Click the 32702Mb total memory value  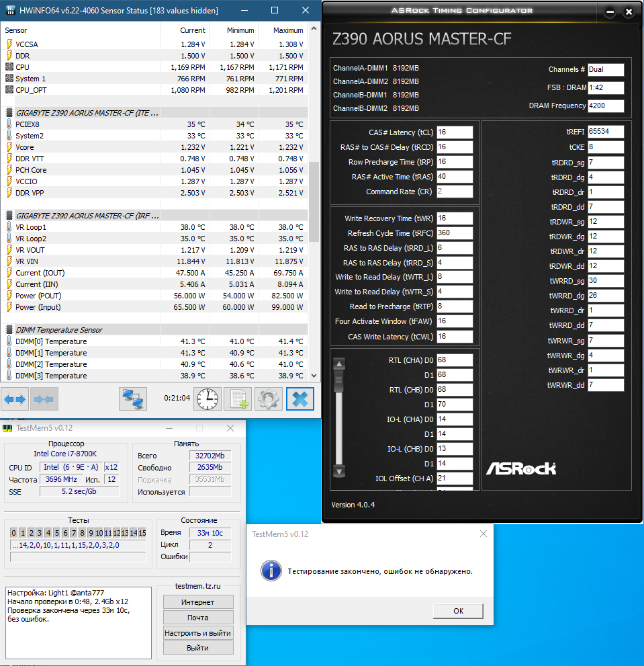210,456
